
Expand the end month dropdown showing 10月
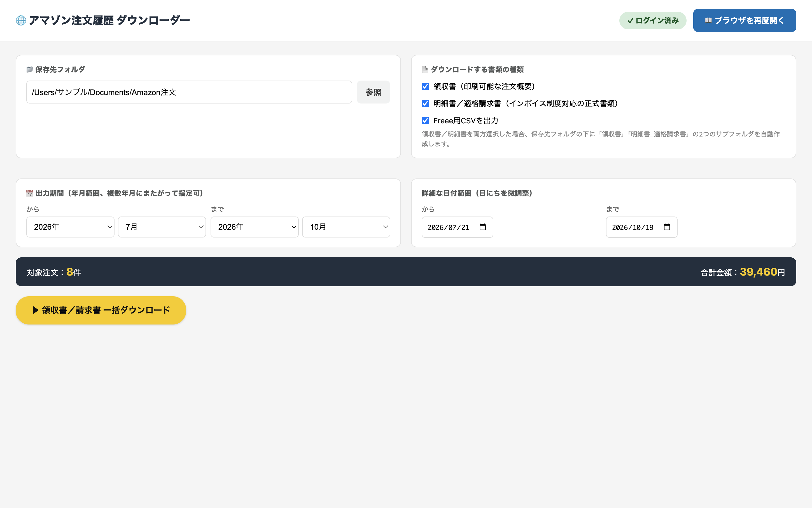(x=346, y=227)
